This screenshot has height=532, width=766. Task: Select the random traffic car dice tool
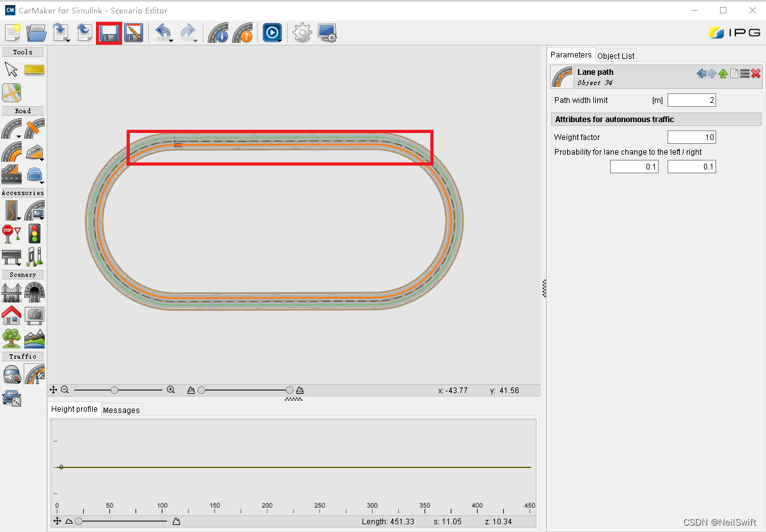point(12,398)
